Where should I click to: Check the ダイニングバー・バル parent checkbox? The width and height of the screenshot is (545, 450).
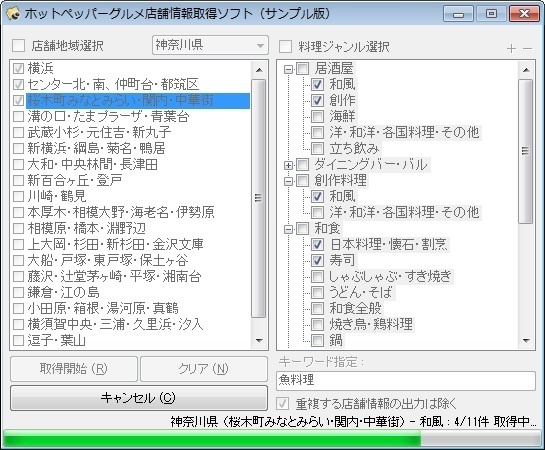(302, 164)
